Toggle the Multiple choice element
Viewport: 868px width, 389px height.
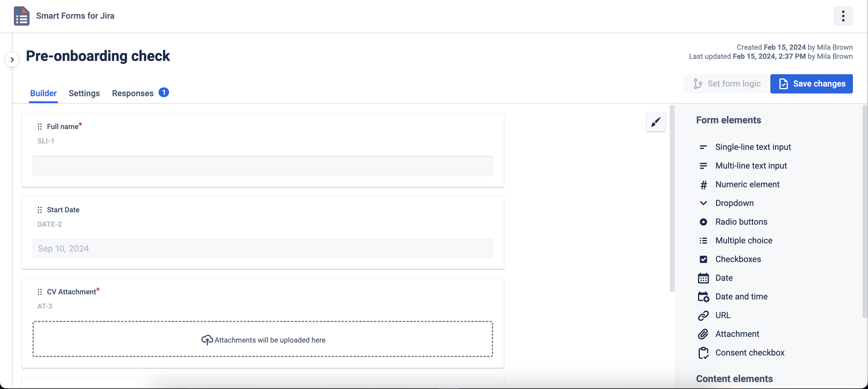[x=744, y=241]
